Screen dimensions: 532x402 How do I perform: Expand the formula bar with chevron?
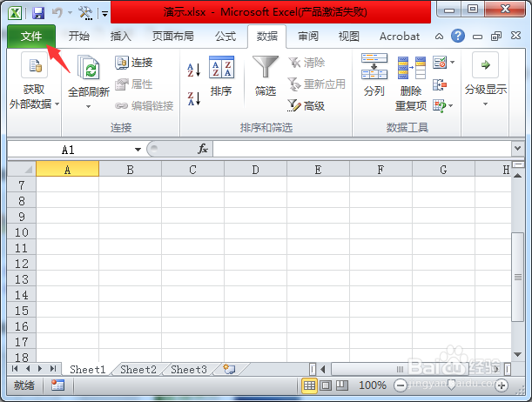coord(518,149)
